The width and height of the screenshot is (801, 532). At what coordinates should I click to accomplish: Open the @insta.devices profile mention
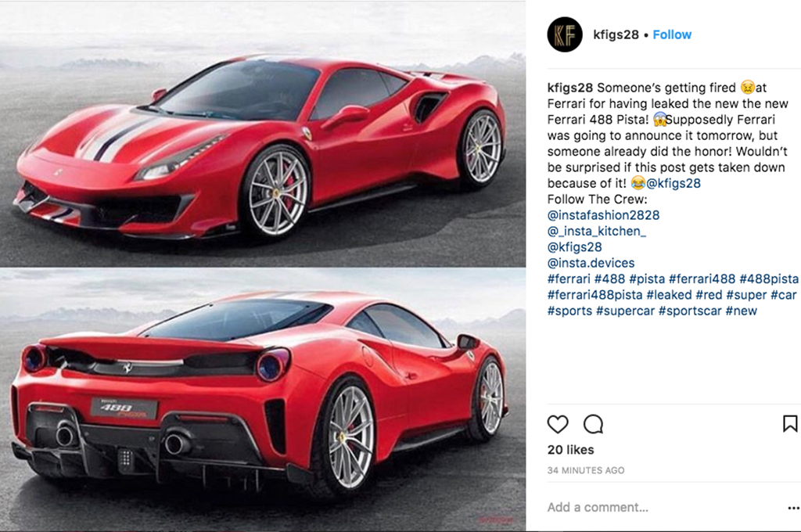click(591, 263)
